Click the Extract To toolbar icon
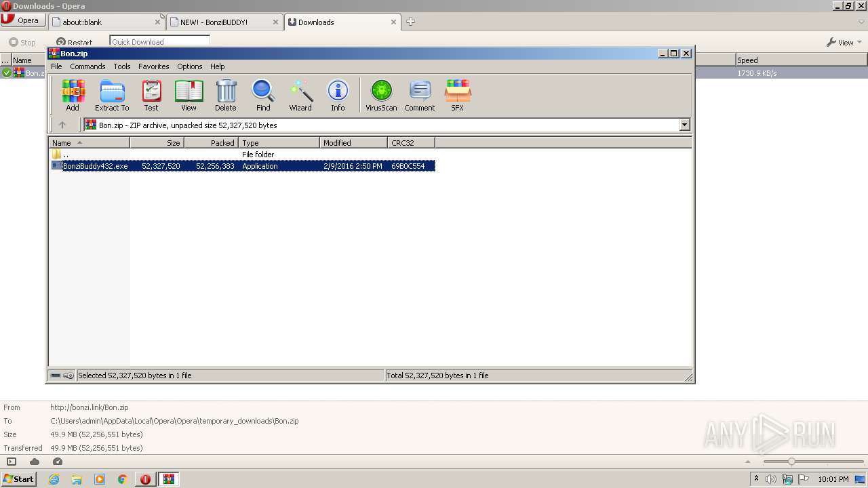This screenshot has height=488, width=868. [x=112, y=95]
